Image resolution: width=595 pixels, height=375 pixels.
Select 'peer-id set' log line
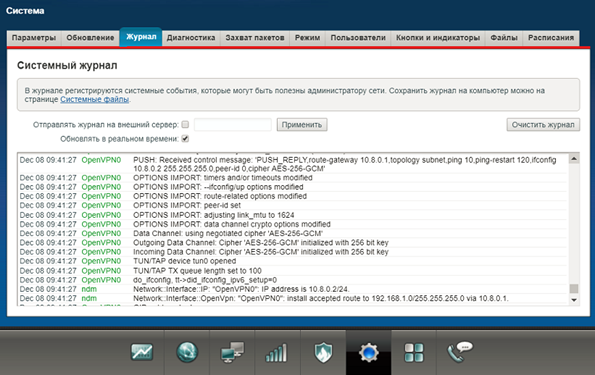point(292,205)
